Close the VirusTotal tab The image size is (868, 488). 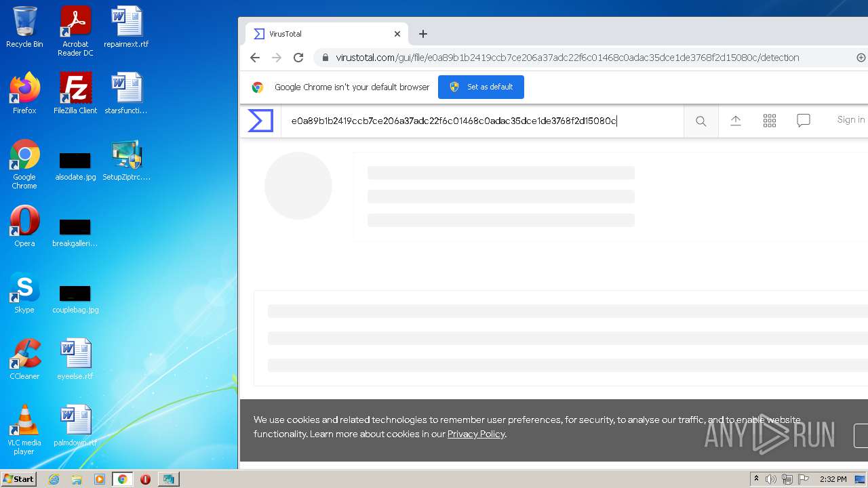[397, 34]
